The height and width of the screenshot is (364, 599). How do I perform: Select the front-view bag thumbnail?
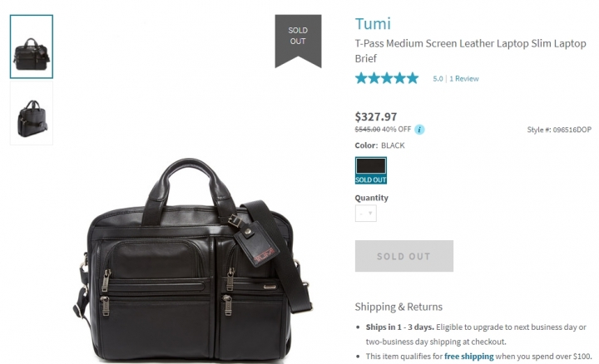tap(32, 47)
